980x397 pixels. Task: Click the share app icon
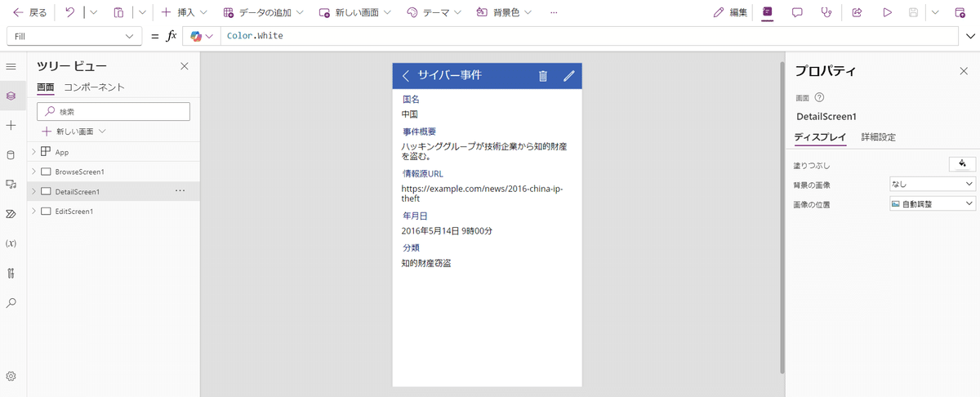tap(857, 13)
